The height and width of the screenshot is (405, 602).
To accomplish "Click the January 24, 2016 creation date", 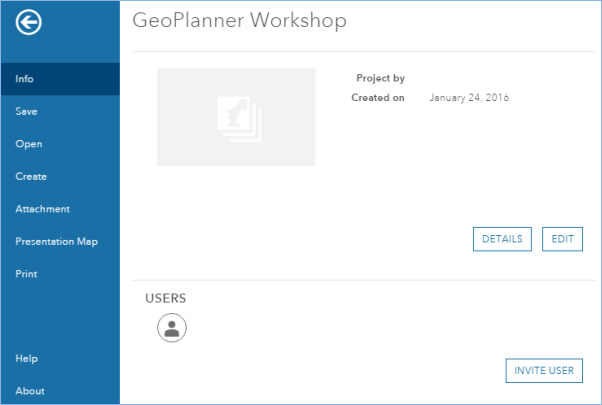I will click(x=469, y=98).
